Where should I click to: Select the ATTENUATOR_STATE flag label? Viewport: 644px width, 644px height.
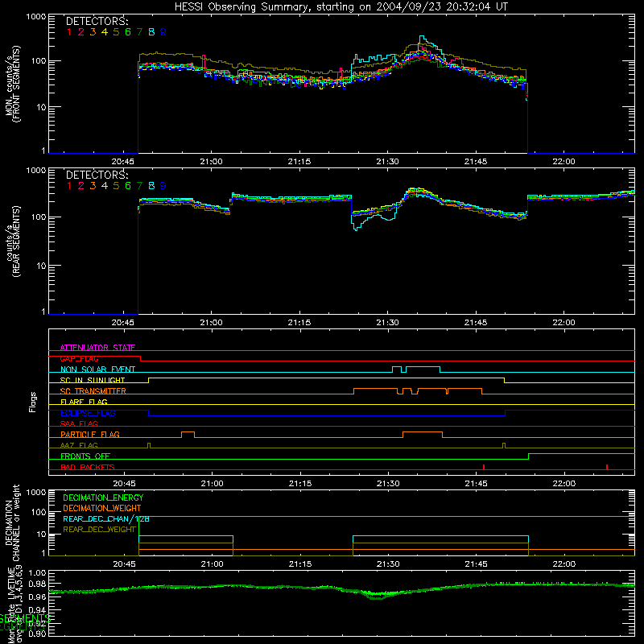(x=97, y=348)
